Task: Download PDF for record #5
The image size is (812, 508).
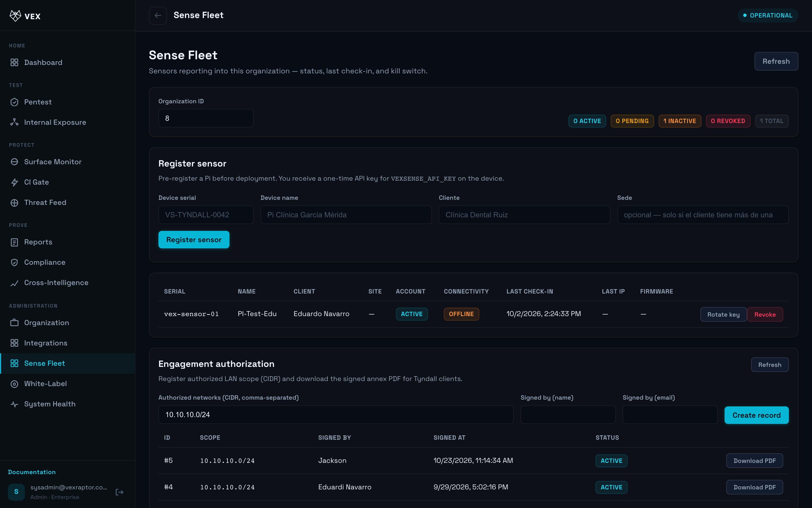Action: [x=754, y=461]
